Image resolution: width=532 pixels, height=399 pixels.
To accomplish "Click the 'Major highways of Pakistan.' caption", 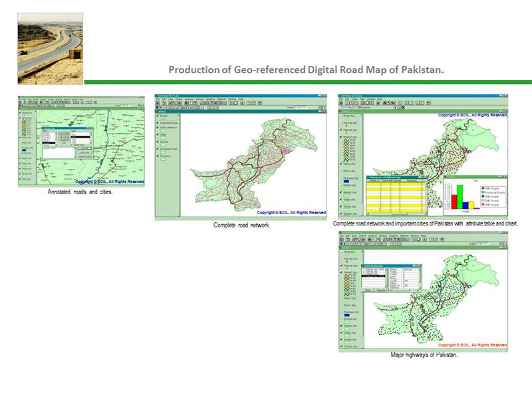I will coord(424,355).
